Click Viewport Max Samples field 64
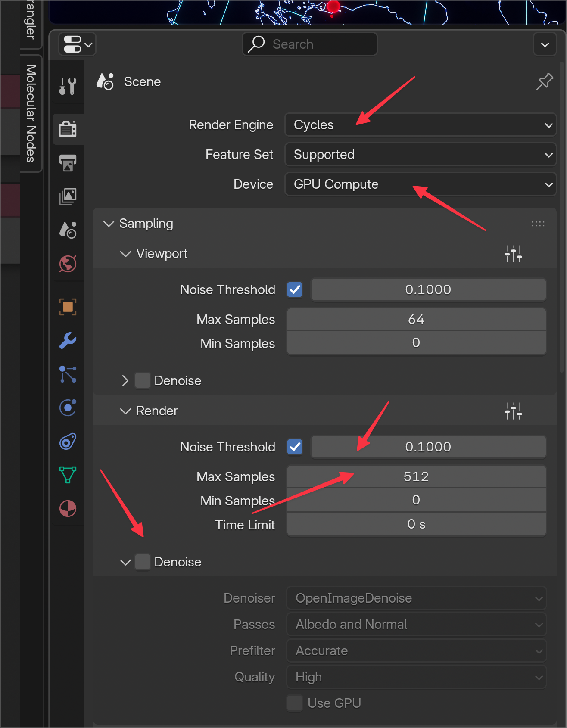The image size is (567, 728). 417,319
